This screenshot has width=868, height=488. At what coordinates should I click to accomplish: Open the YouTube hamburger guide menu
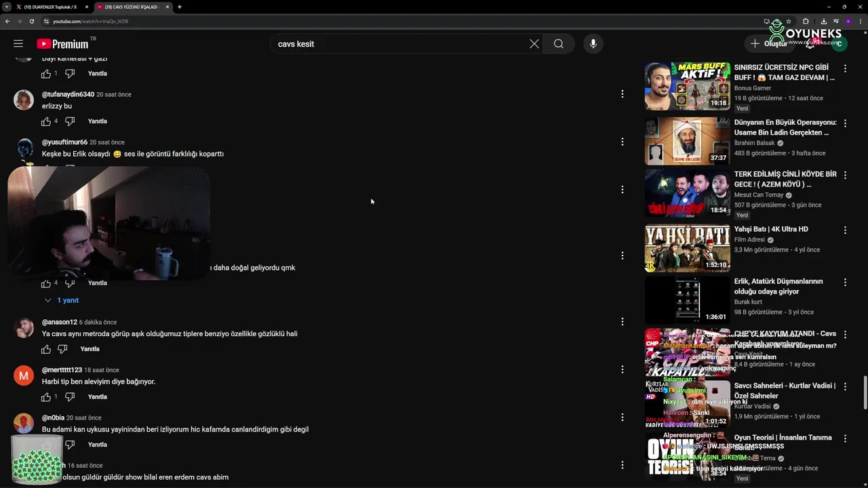pyautogui.click(x=18, y=43)
